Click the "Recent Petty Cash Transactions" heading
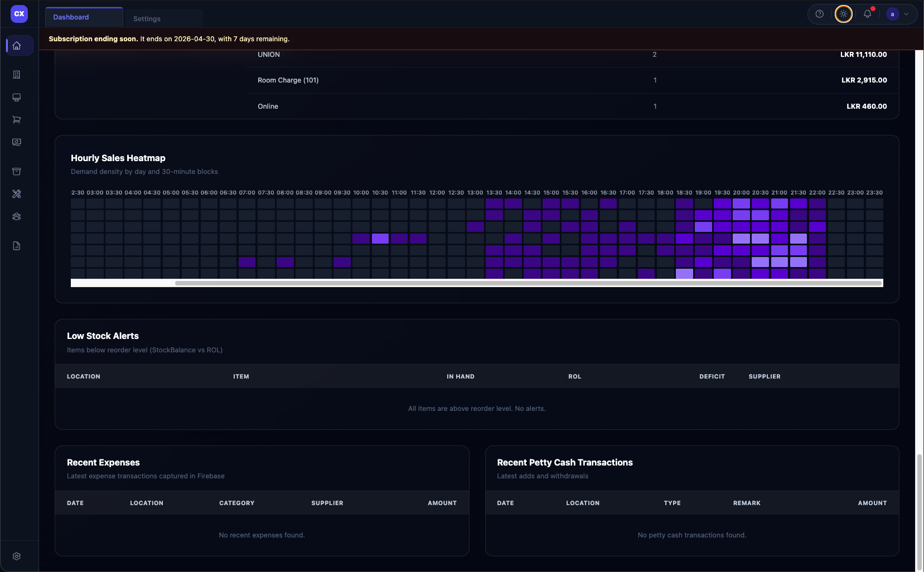This screenshot has height=572, width=924. click(x=565, y=463)
